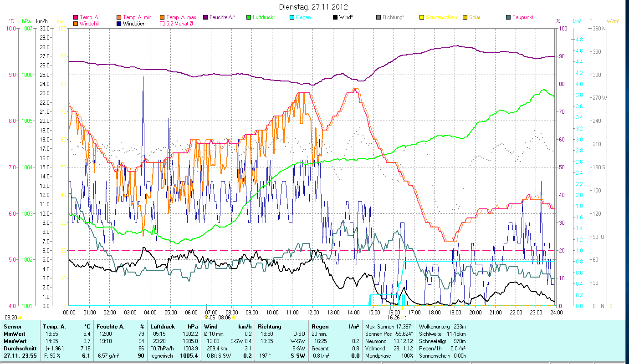Click the Temp. A. min legend color square
Image resolution: width=629 pixels, height=364 pixels.
tap(119, 17)
